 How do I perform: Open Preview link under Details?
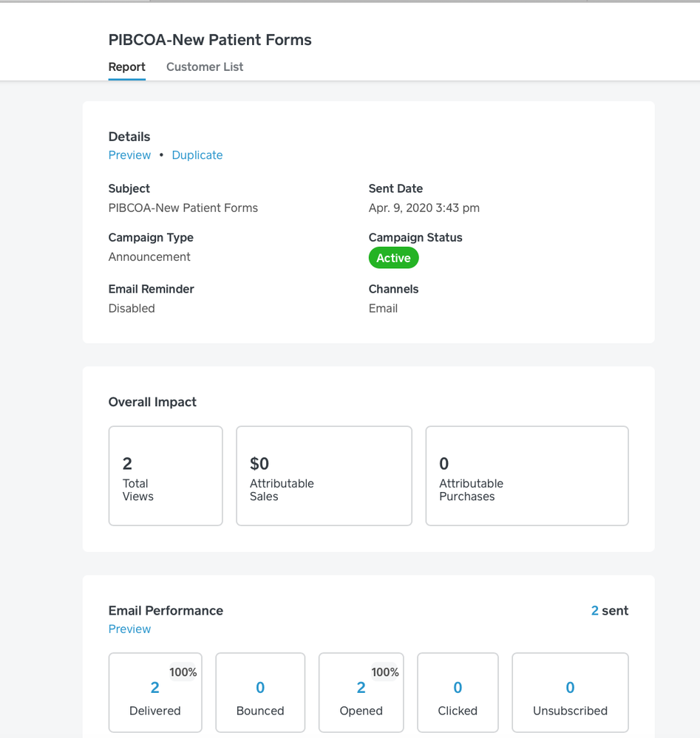click(x=129, y=155)
